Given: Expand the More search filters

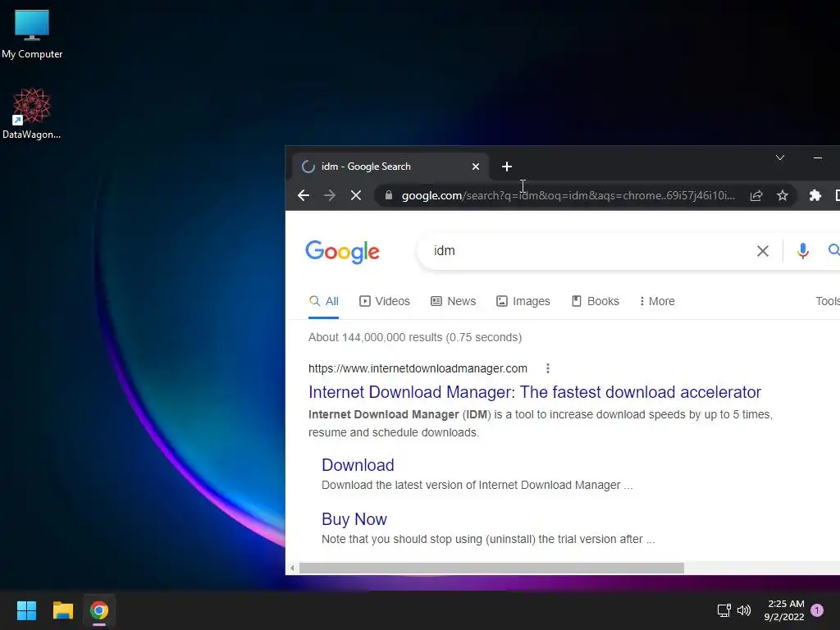Looking at the screenshot, I should click(657, 301).
